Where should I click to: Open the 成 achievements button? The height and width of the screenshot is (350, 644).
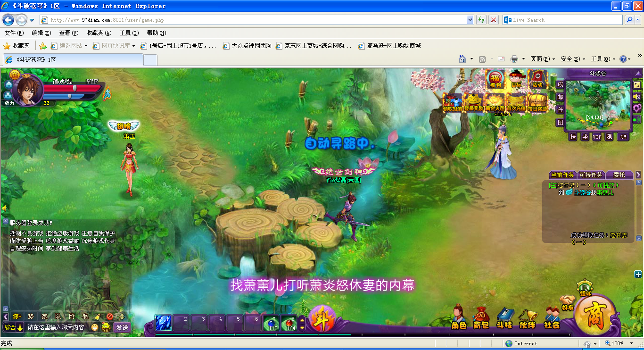click(560, 84)
